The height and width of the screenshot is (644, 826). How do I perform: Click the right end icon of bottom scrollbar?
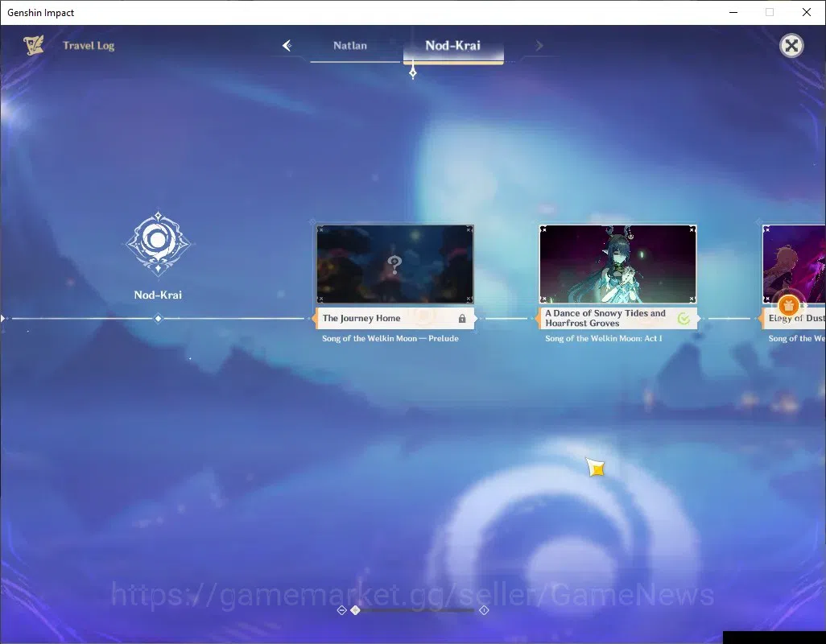pyautogui.click(x=484, y=610)
